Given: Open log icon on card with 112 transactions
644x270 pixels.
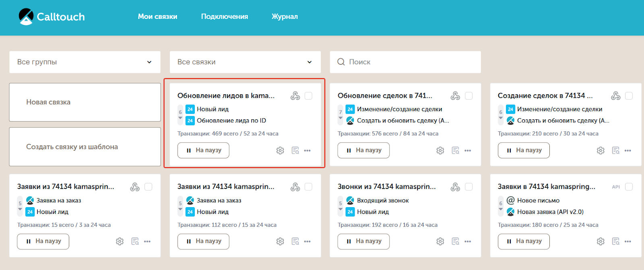Looking at the screenshot, I should coord(295,241).
